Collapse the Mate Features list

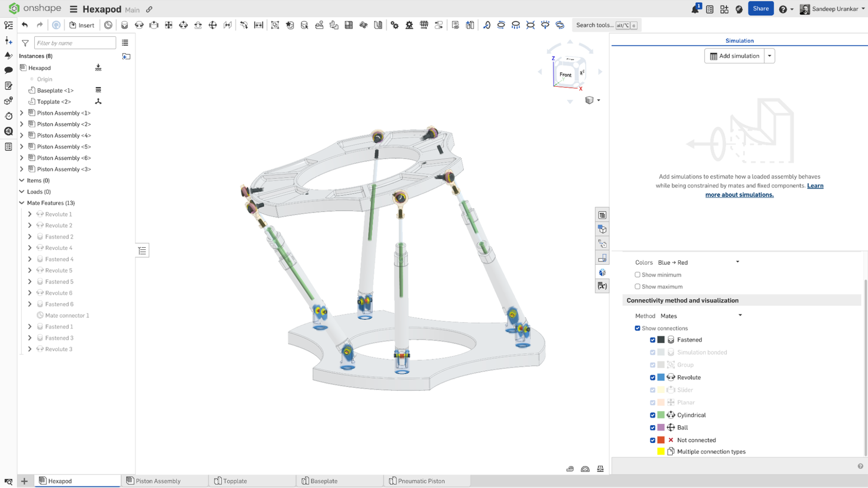pos(21,203)
